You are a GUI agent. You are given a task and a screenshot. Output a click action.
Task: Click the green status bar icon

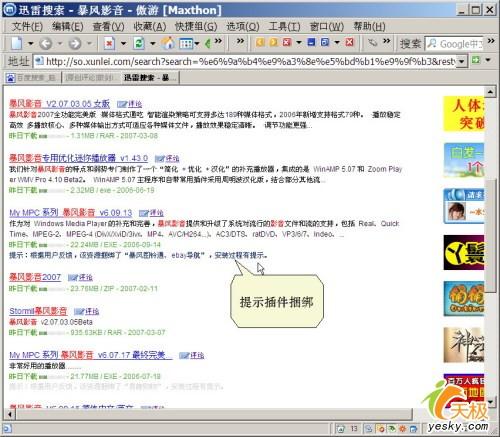tap(392, 429)
